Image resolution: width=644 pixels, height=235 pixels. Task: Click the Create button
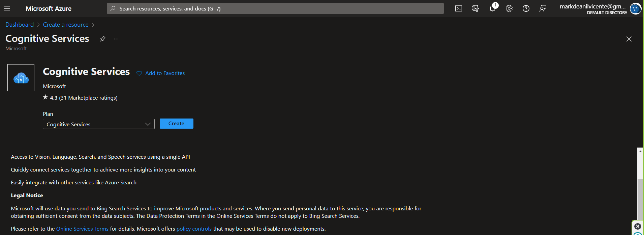coord(176,124)
